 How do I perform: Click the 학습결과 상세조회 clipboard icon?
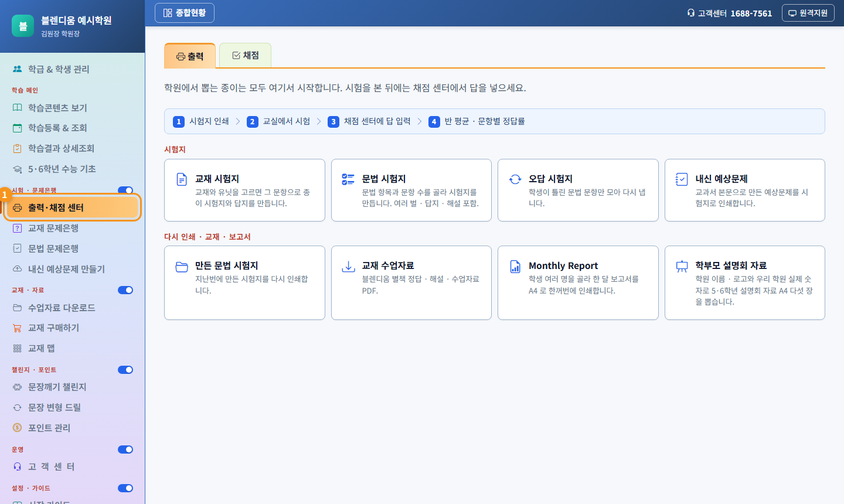pyautogui.click(x=17, y=148)
